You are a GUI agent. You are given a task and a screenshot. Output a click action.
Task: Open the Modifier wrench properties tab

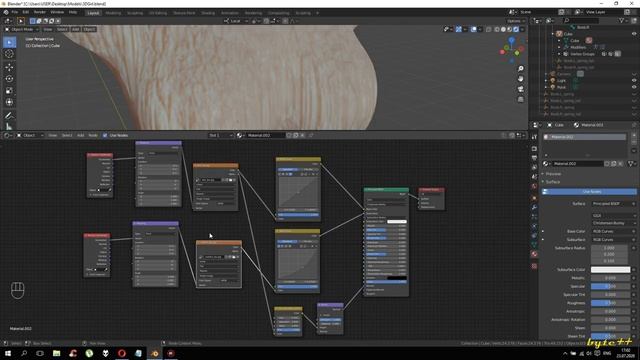(534, 207)
